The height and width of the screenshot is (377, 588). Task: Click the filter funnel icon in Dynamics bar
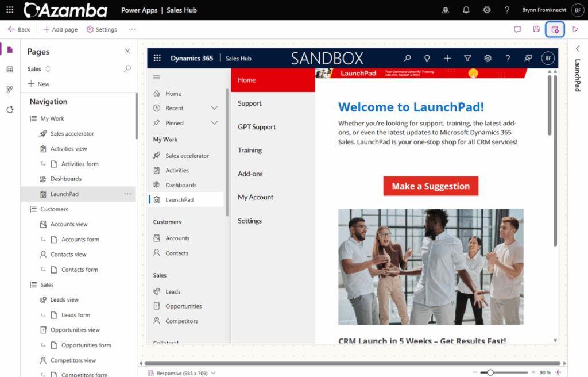(467, 58)
